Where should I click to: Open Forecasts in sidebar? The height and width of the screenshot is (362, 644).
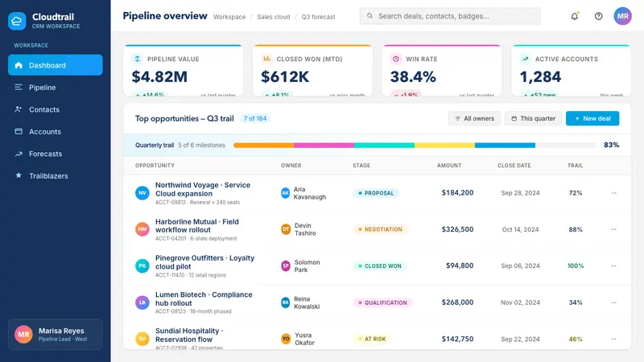pyautogui.click(x=55, y=154)
